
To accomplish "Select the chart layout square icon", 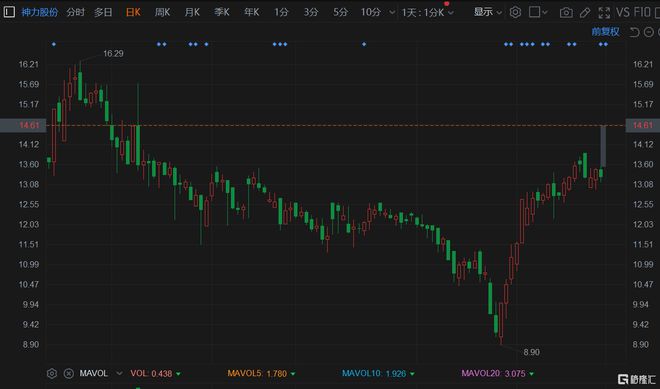I will (x=535, y=12).
